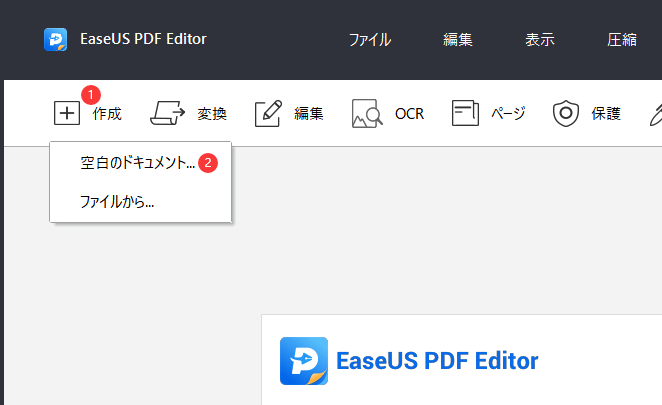Viewport: 662px width, 405px height.
Task: Click the 保護 toolbar label
Action: (x=606, y=114)
